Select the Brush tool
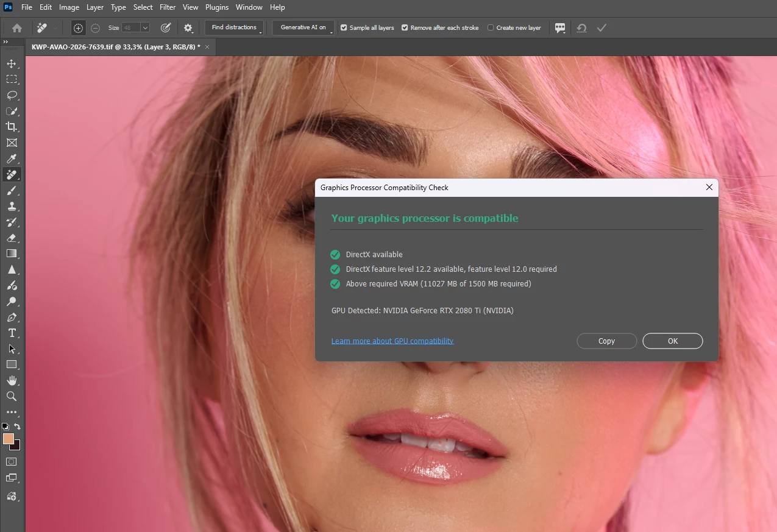 click(x=12, y=191)
